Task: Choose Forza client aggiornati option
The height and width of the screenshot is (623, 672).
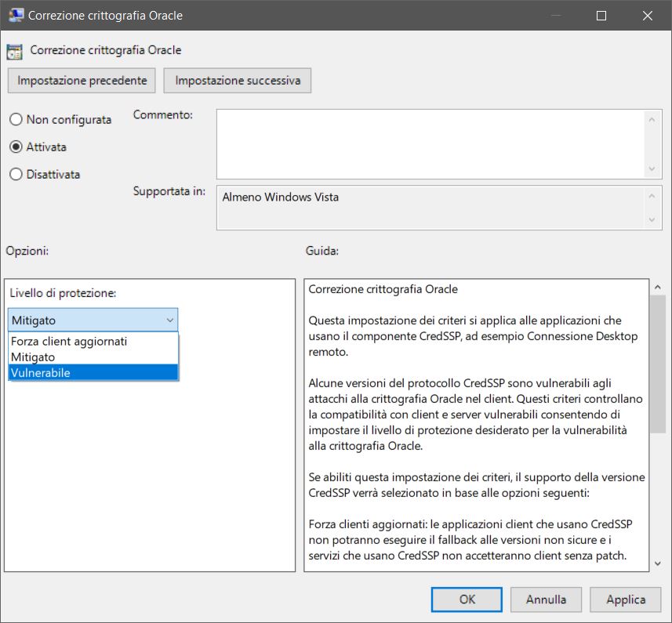Action: (93, 341)
